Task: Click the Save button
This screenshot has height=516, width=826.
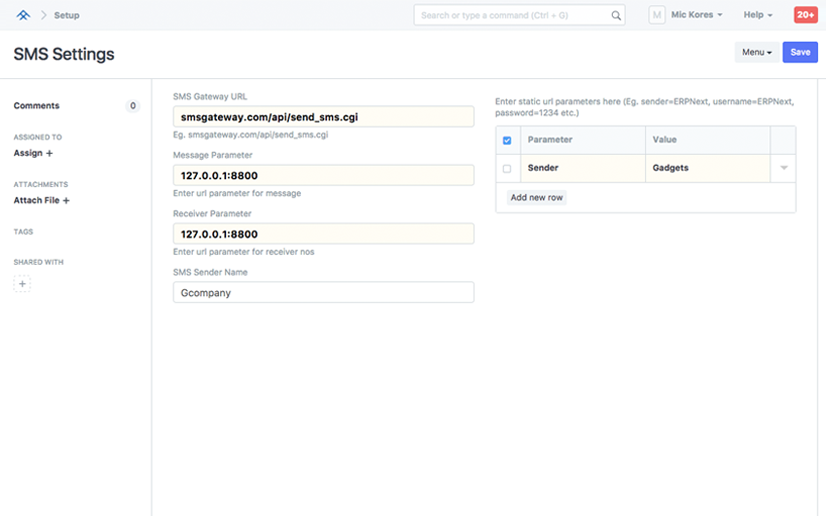Action: pyautogui.click(x=800, y=52)
